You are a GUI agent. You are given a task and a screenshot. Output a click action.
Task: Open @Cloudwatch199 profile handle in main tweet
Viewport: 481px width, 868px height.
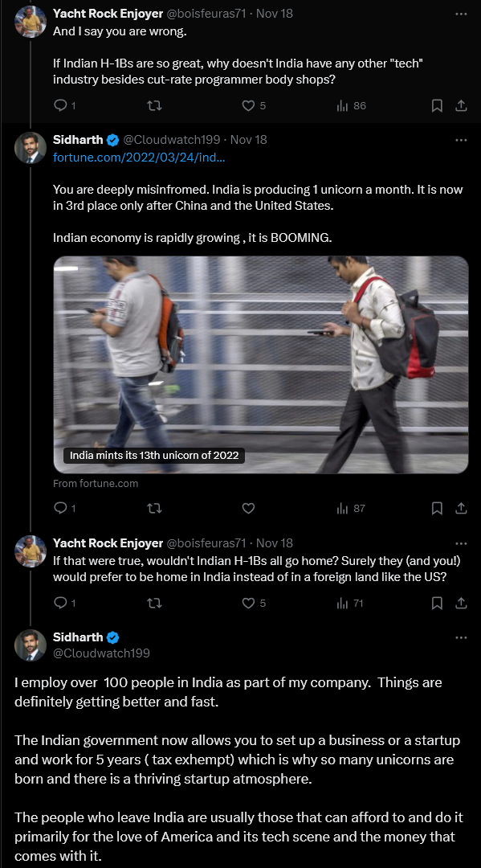coord(101,653)
